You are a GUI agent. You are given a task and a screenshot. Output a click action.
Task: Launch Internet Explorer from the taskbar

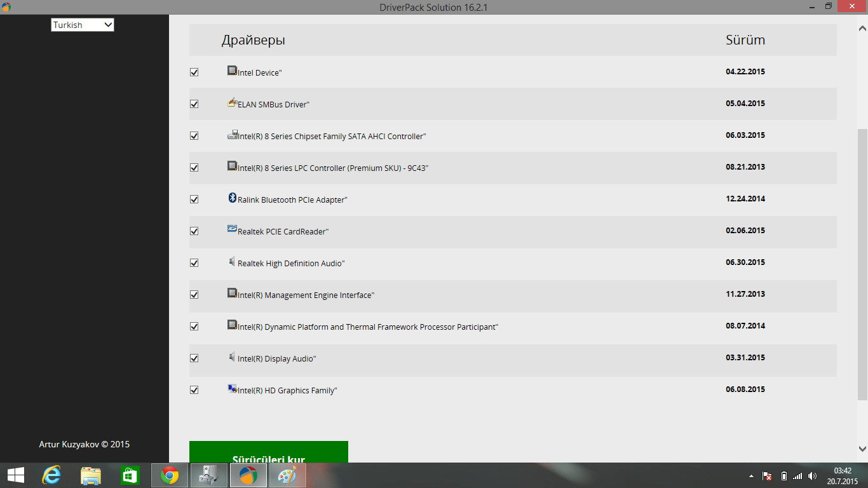pyautogui.click(x=51, y=475)
